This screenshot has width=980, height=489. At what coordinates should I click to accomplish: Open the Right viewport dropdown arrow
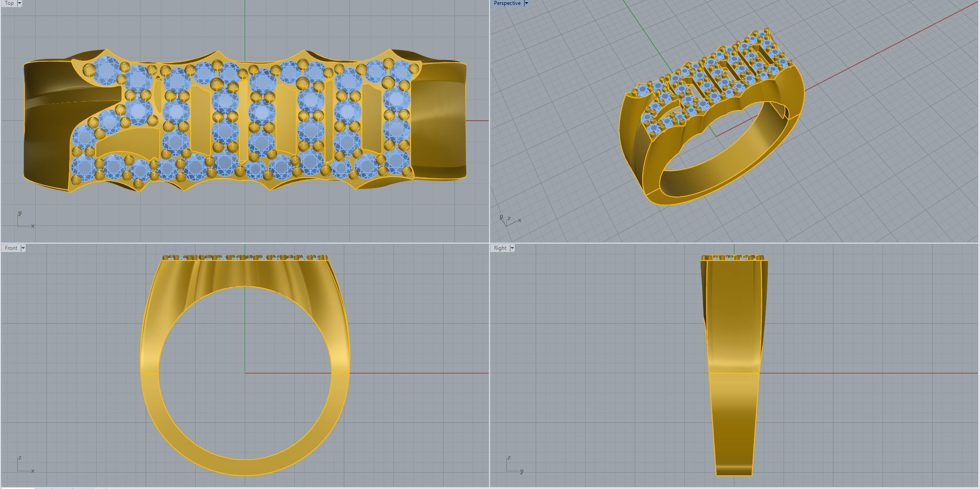tap(512, 248)
